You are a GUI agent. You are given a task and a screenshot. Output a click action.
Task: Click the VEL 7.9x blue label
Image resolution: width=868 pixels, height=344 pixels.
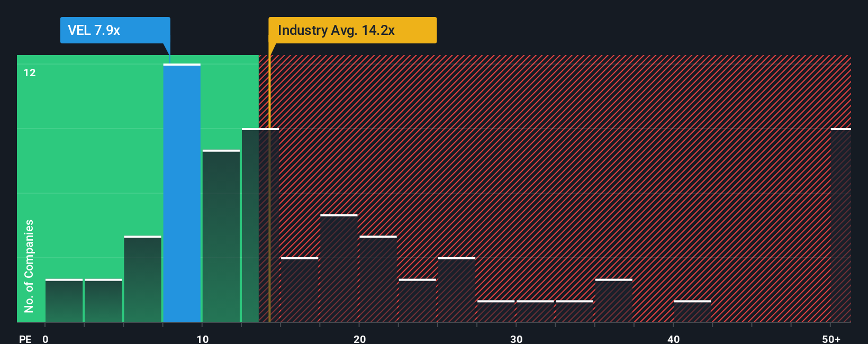click(115, 30)
